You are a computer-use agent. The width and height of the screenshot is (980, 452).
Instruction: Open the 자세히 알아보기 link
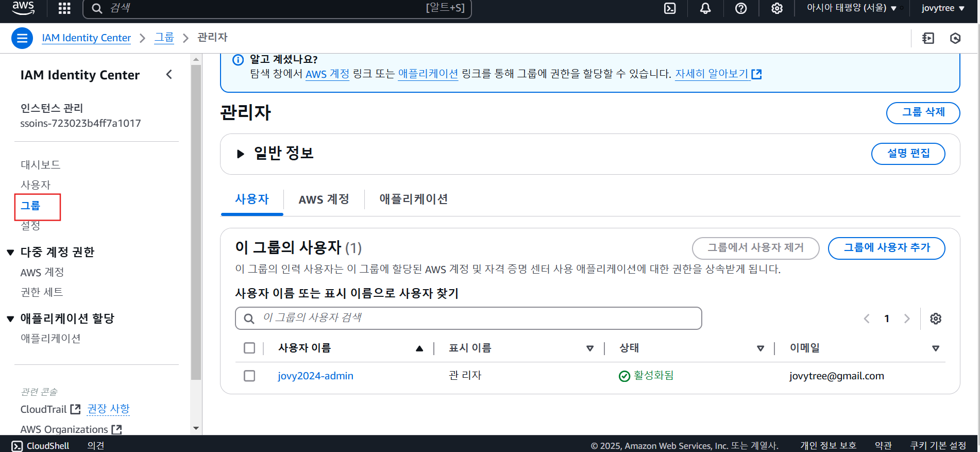712,74
